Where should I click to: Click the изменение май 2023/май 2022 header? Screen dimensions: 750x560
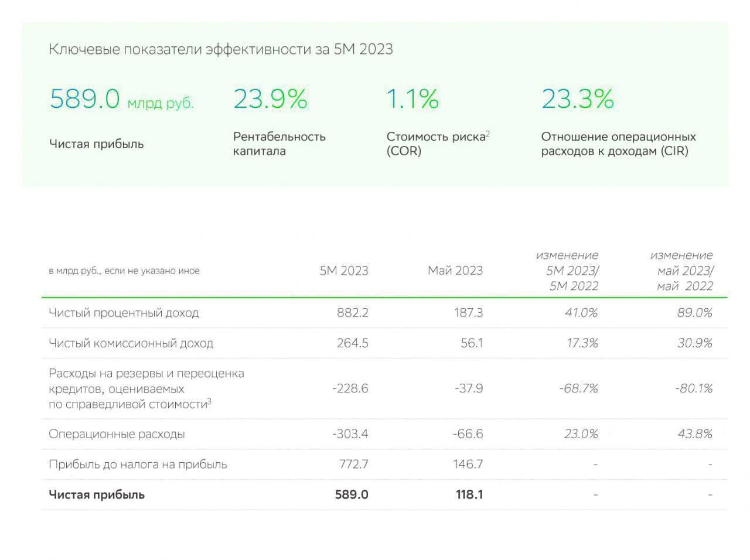coord(681,271)
